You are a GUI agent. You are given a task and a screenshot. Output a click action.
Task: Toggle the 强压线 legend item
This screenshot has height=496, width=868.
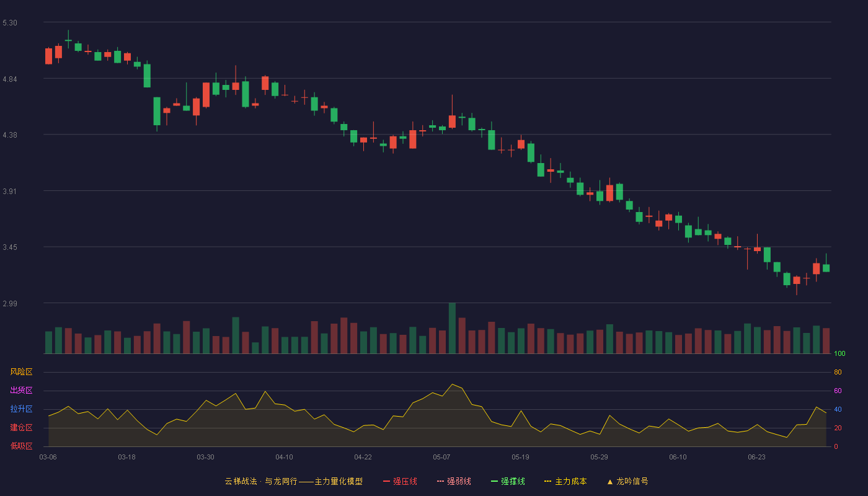(x=400, y=481)
